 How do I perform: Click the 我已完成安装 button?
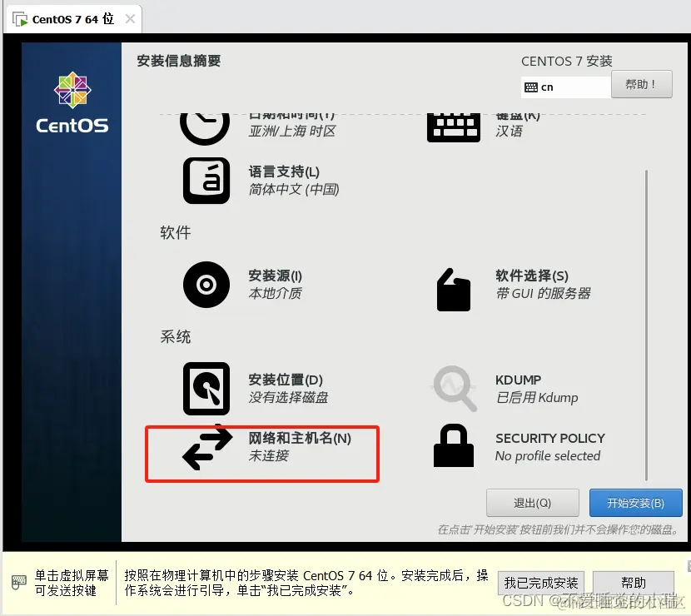[x=540, y=583]
